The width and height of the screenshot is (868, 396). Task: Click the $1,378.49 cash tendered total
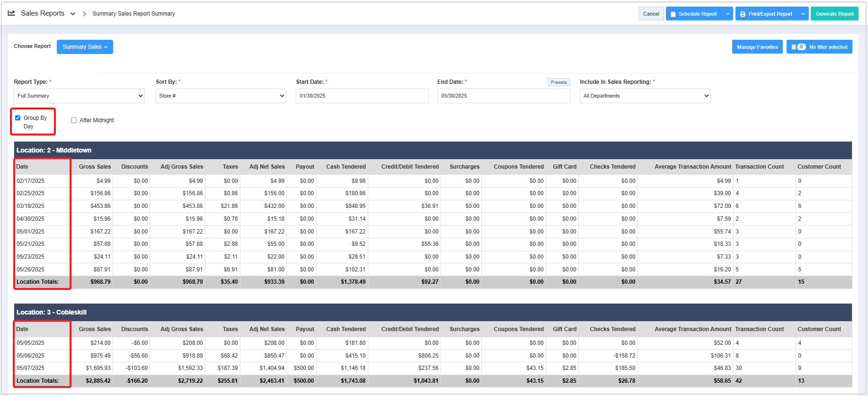click(353, 282)
